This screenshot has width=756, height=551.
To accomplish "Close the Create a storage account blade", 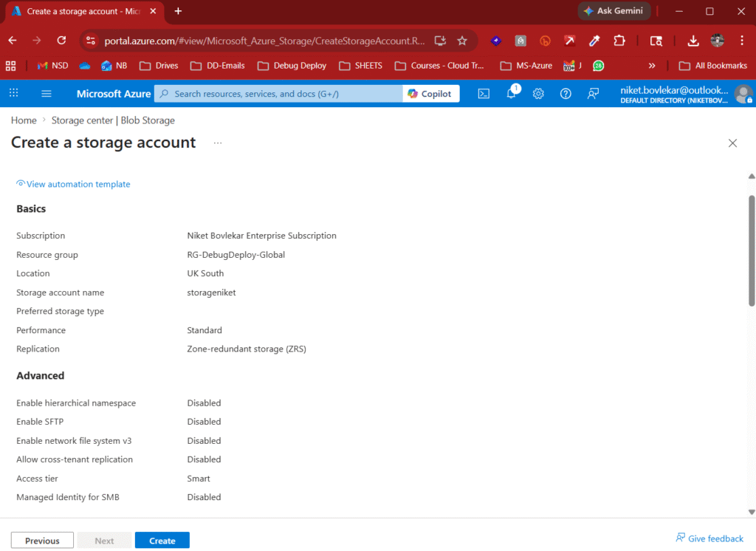I will (732, 143).
